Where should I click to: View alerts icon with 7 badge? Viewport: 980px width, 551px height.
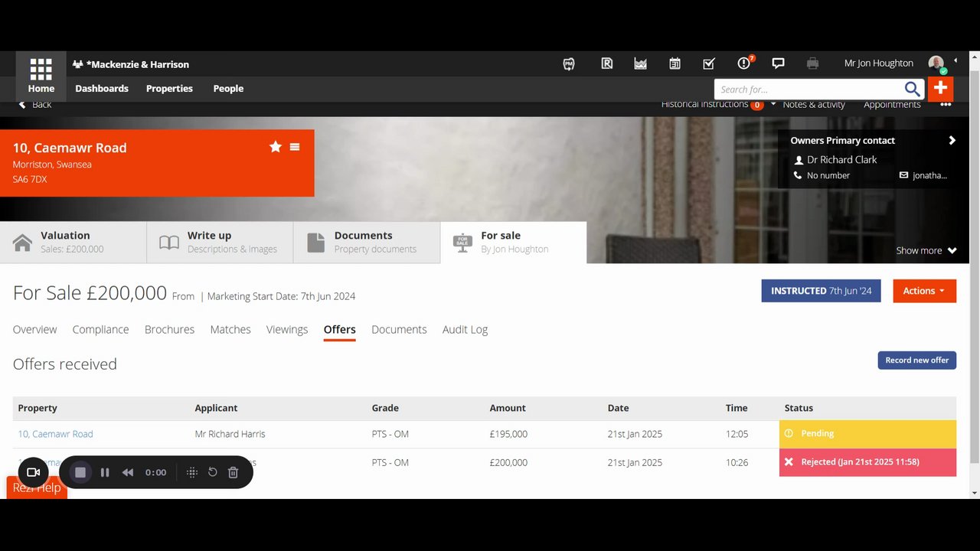pyautogui.click(x=745, y=63)
